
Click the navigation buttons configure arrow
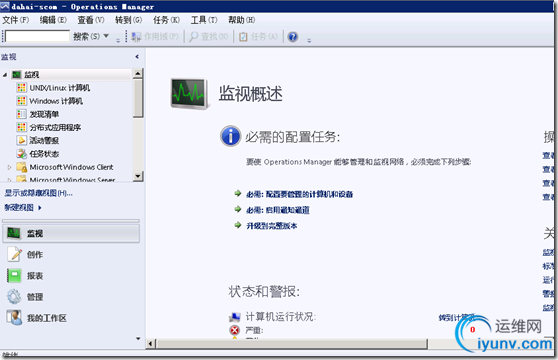[x=138, y=339]
